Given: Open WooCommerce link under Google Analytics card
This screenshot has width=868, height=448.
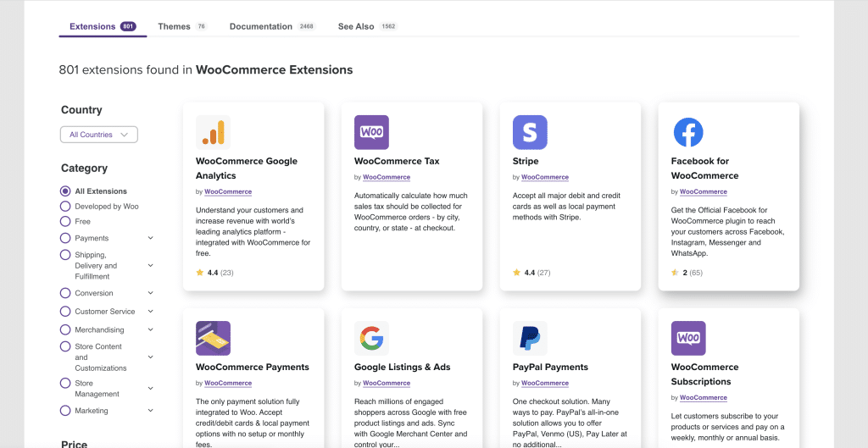Looking at the screenshot, I should coord(228,192).
